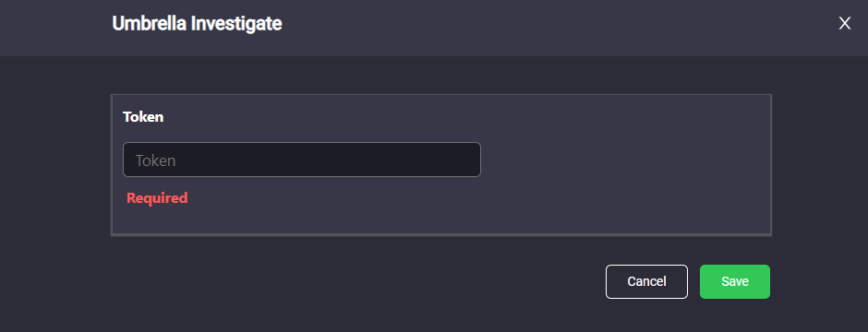Click the outlined Cancel button

coord(646,281)
